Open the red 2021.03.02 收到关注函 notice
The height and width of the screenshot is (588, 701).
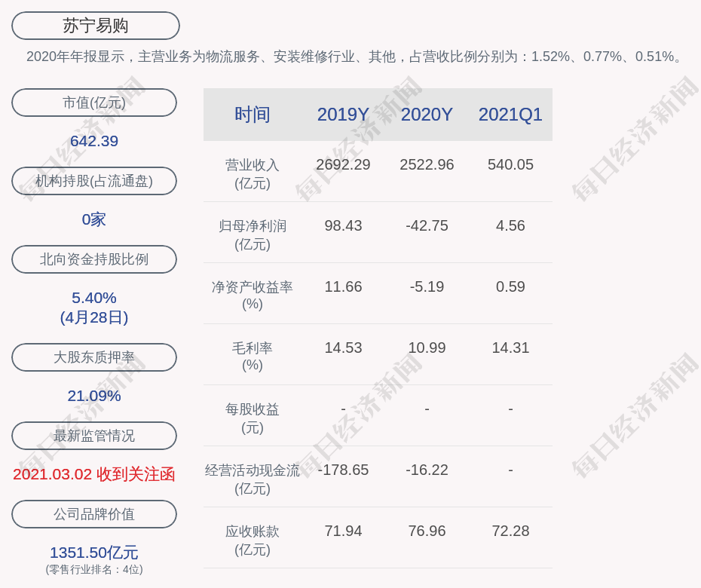point(94,474)
